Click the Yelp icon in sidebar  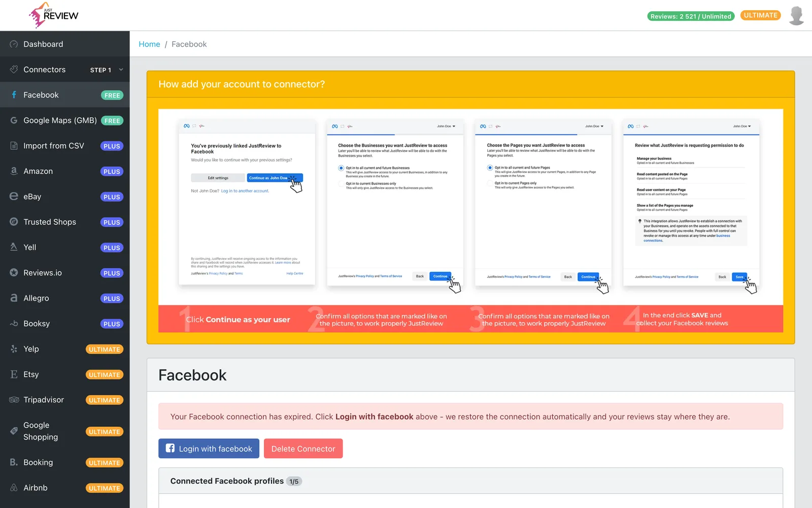click(x=14, y=349)
